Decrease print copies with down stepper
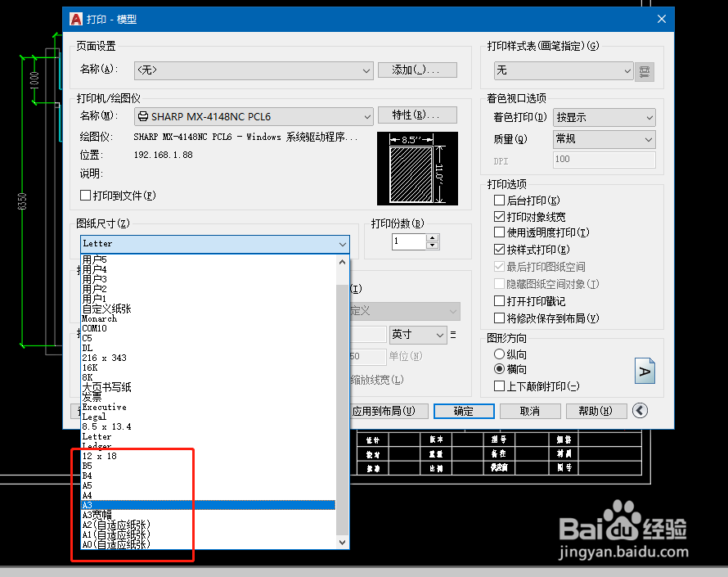The image size is (728, 577). pos(433,246)
